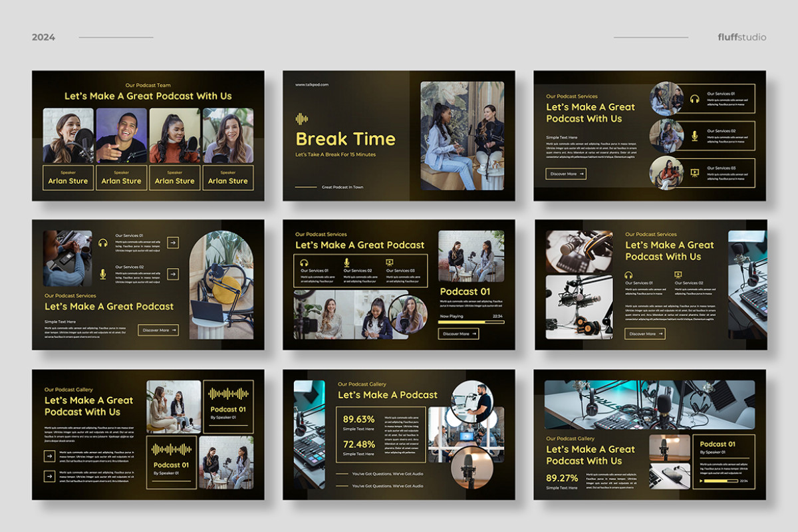Select the headphones icon beside Our Services 01

(694, 99)
